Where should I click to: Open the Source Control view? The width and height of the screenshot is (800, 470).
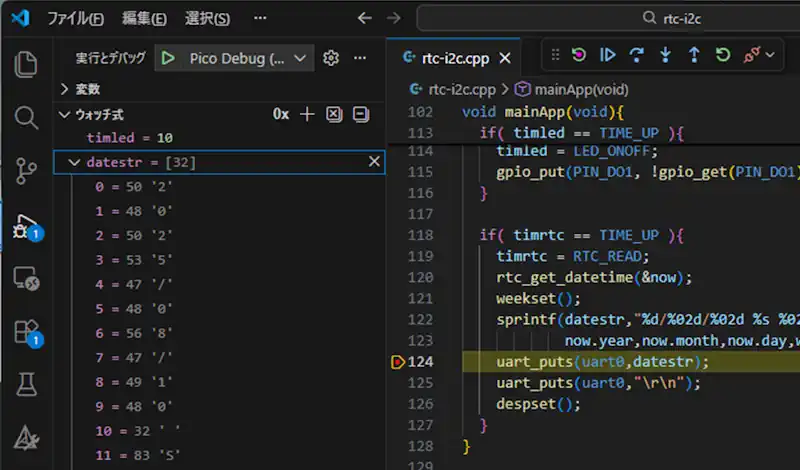pos(25,172)
